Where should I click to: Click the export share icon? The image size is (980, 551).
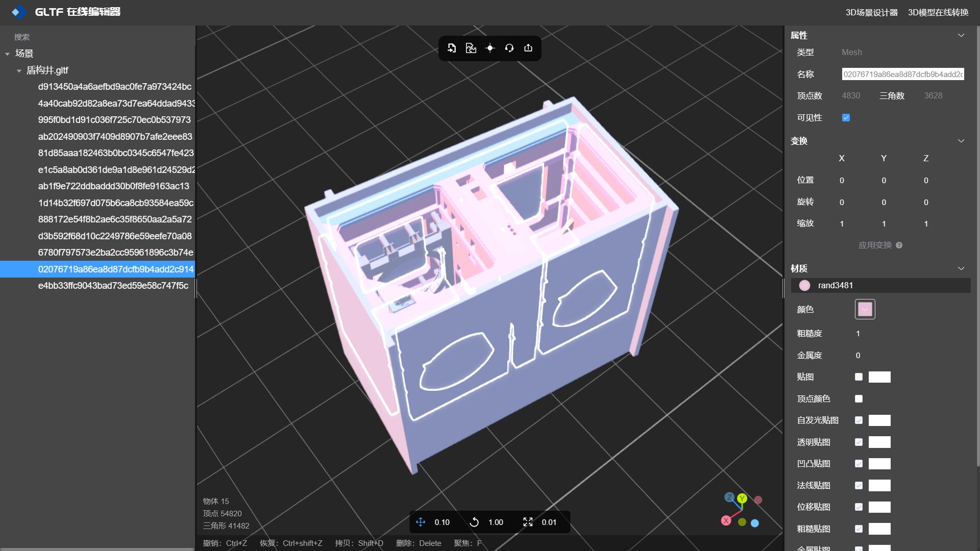coord(528,48)
